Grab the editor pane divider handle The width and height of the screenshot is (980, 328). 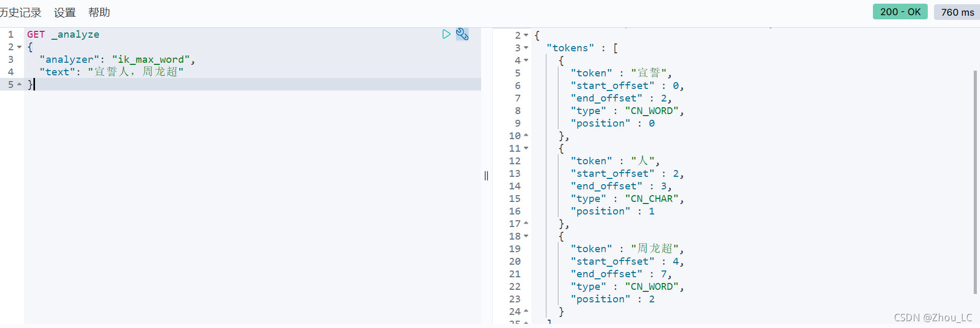click(486, 176)
